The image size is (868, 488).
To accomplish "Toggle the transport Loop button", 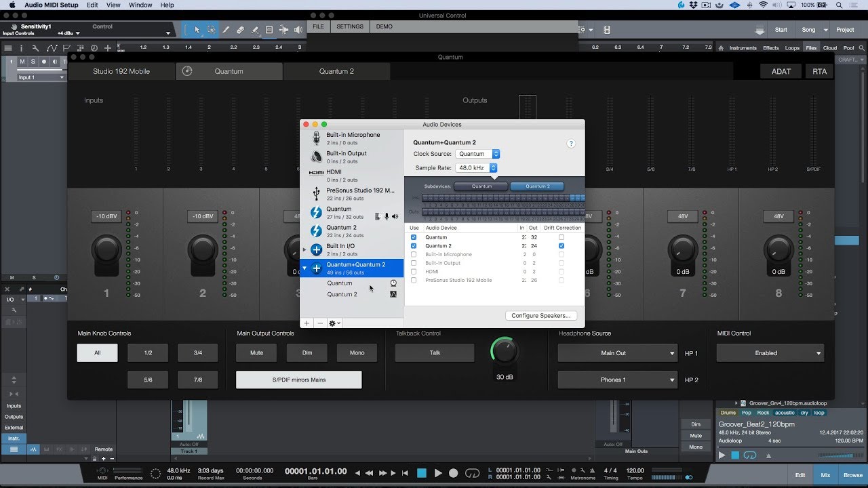I will 473,473.
